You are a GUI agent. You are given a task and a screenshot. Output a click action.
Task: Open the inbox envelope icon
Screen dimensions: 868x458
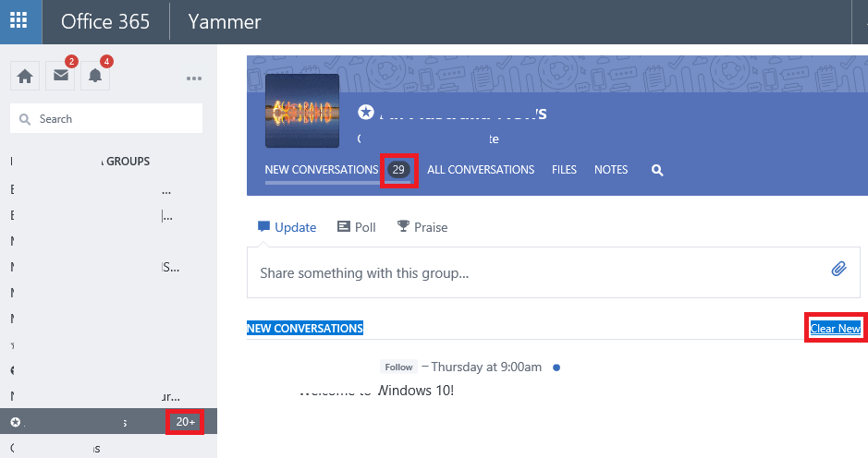(x=61, y=75)
